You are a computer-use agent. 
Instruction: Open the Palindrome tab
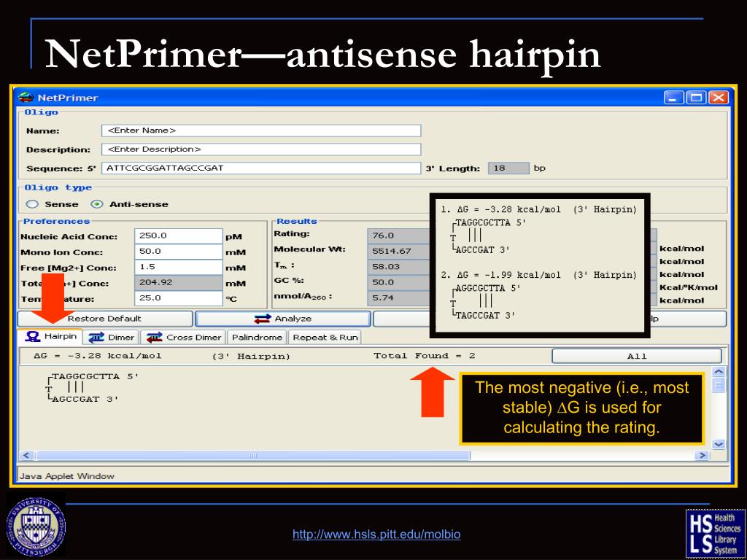[x=258, y=337]
